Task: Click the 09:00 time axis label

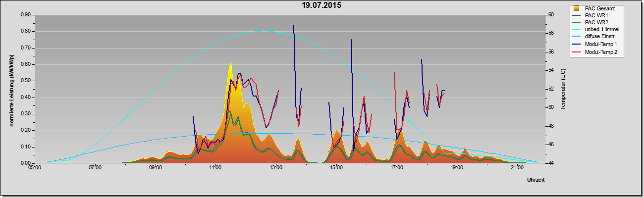Action: [155, 168]
